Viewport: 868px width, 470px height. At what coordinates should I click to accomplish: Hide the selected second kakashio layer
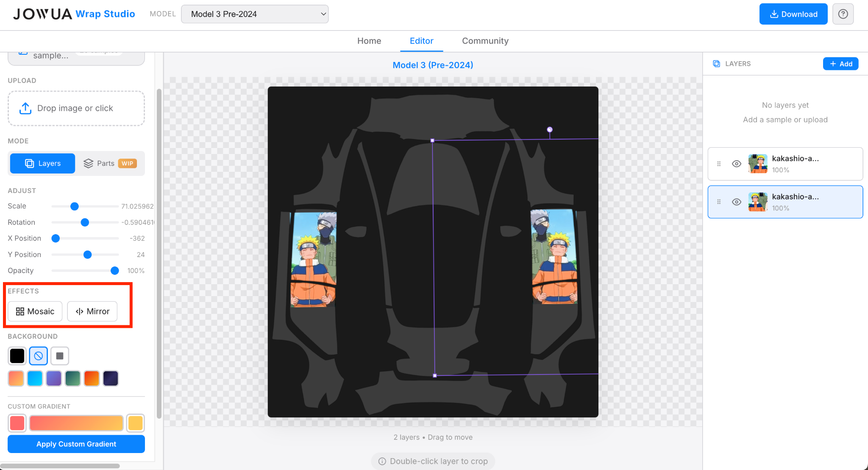[737, 202]
